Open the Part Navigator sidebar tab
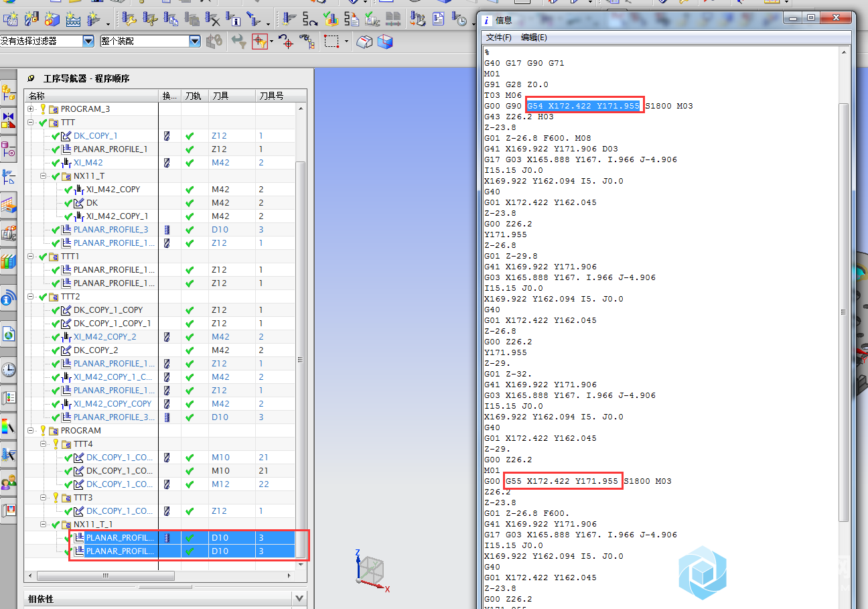Image resolution: width=868 pixels, height=609 pixels. tap(9, 149)
